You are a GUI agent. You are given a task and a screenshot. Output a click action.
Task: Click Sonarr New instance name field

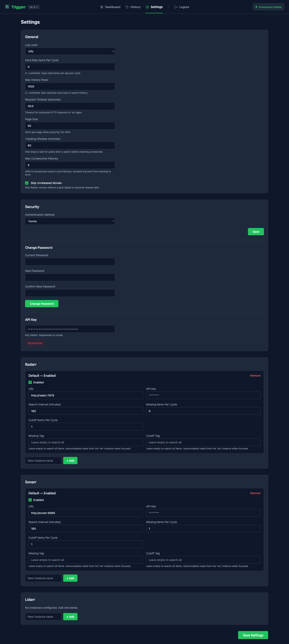click(x=43, y=578)
